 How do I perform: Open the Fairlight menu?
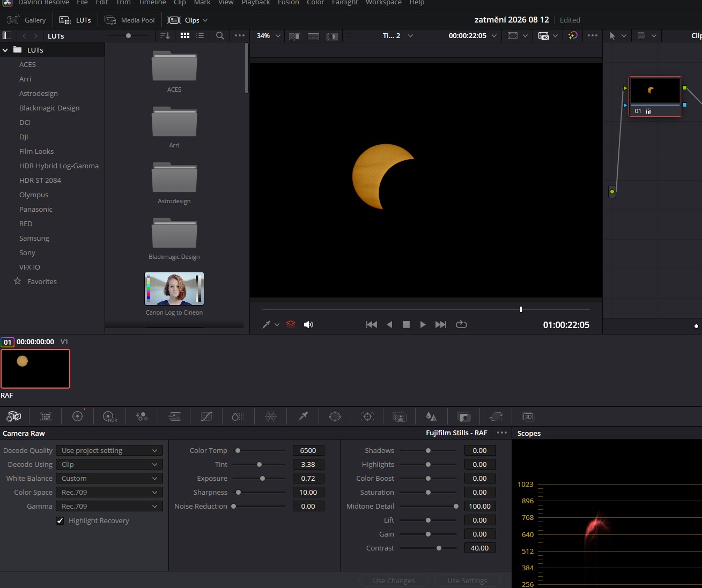click(x=345, y=3)
